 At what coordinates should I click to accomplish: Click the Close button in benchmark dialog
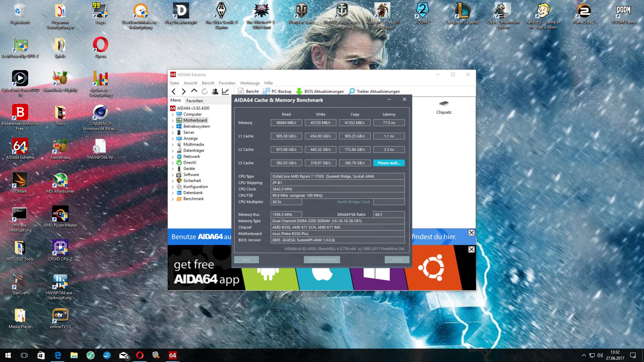[397, 259]
